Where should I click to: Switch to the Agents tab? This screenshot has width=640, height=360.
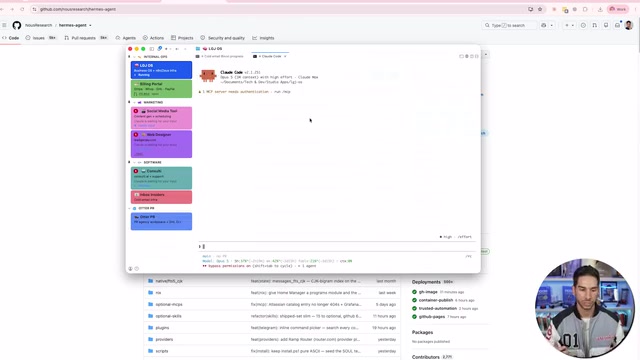coord(125,38)
